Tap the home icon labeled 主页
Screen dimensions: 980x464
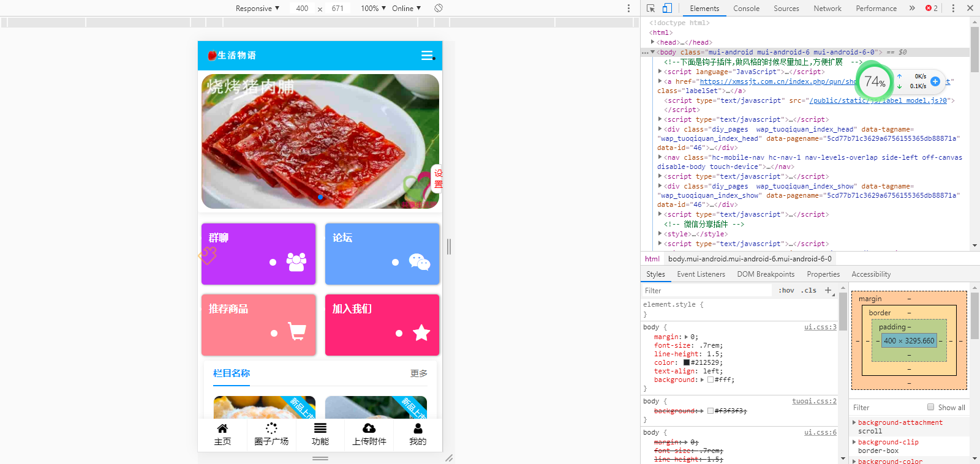tap(222, 428)
